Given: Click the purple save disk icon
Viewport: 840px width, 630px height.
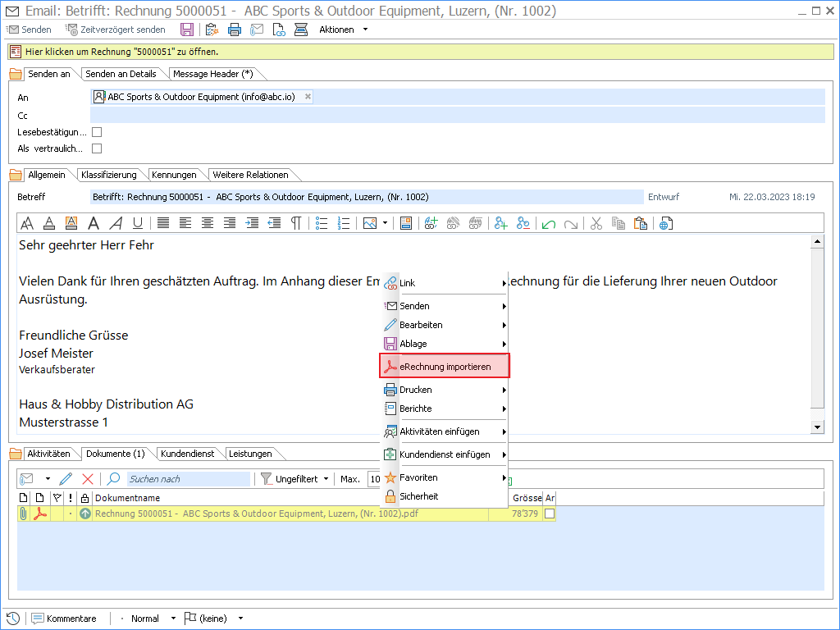Looking at the screenshot, I should 187,30.
